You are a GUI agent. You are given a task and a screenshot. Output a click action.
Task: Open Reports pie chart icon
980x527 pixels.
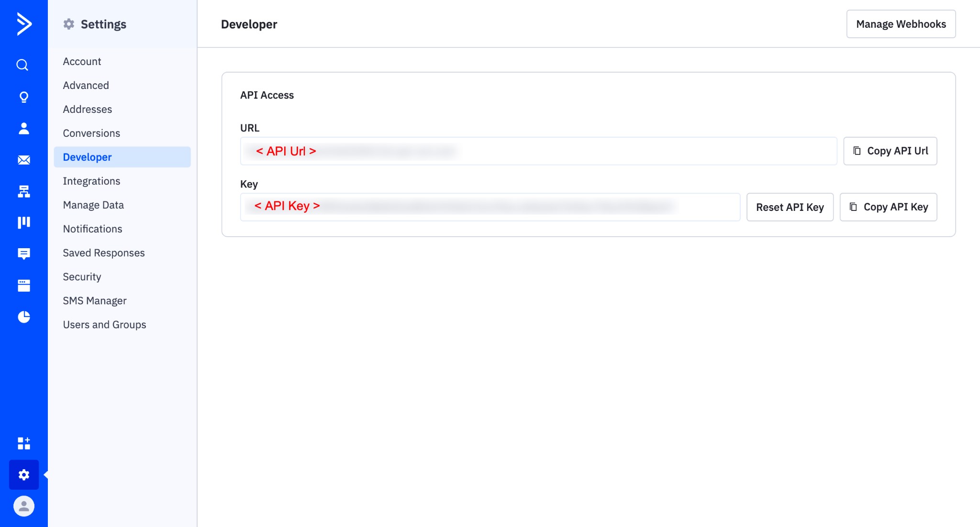tap(23, 317)
